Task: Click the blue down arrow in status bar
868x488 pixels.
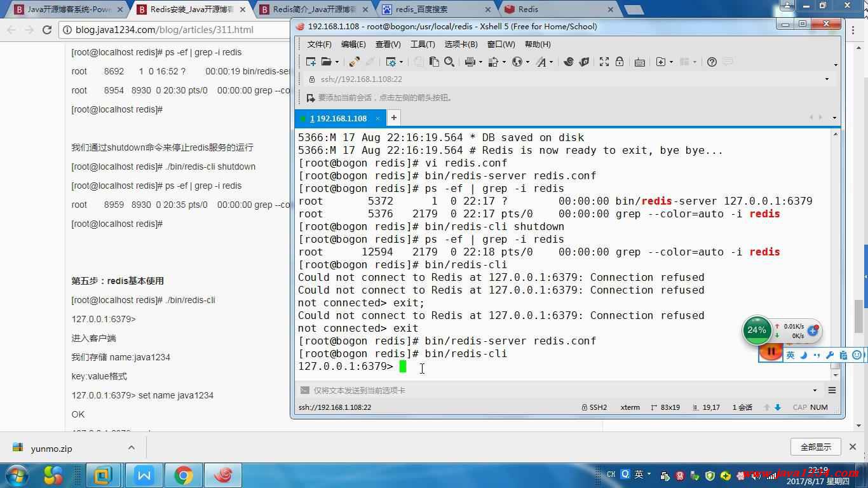Action: 778,407
